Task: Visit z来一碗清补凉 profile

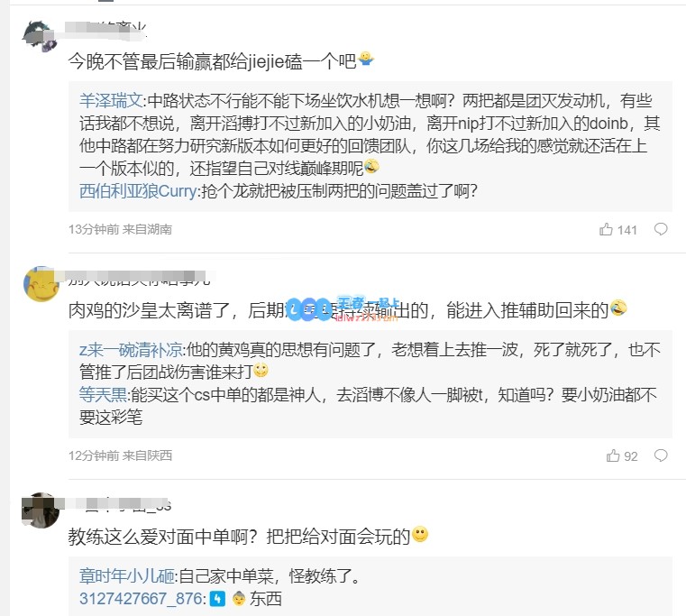Action: tap(131, 349)
